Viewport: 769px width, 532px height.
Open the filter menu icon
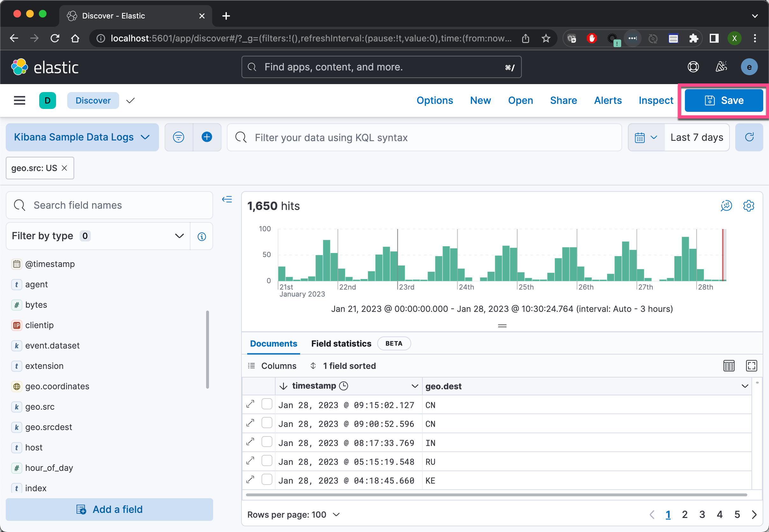click(x=179, y=137)
